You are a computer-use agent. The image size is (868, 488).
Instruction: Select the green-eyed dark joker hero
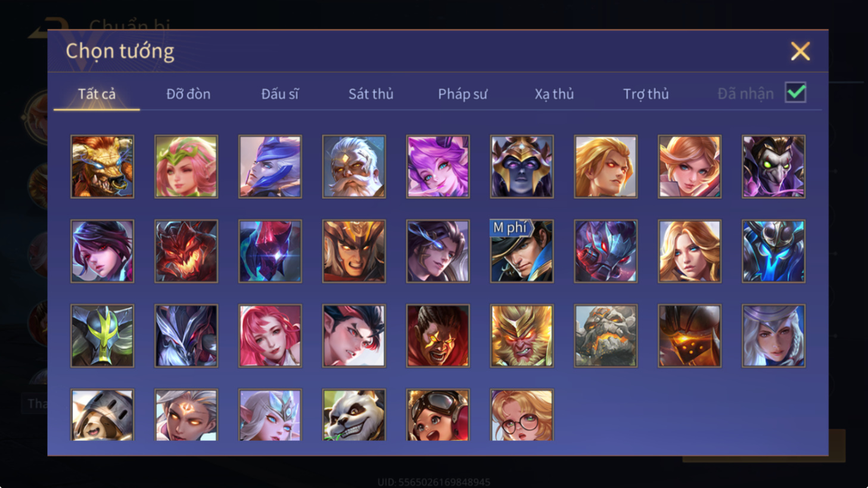[774, 166]
